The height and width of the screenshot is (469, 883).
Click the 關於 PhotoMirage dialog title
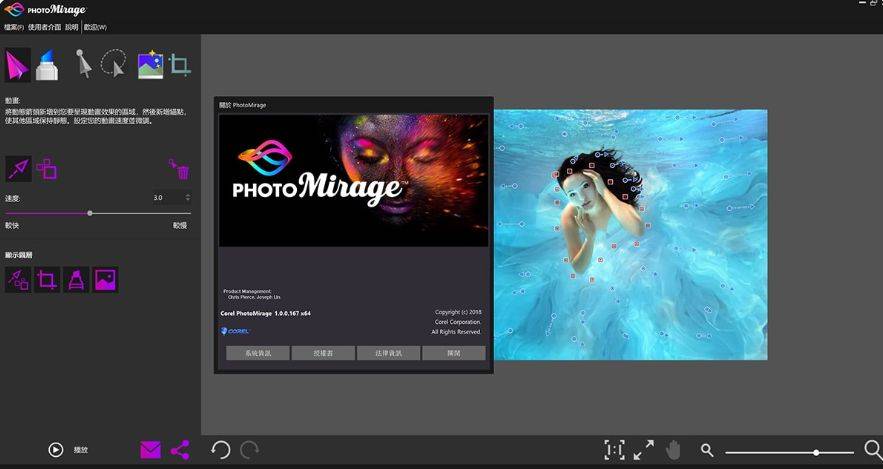click(242, 105)
